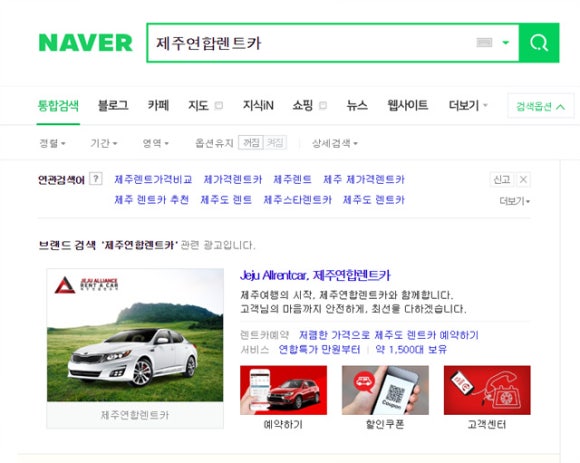Open the 기간 dropdown
This screenshot has height=463, width=580.
(x=104, y=143)
